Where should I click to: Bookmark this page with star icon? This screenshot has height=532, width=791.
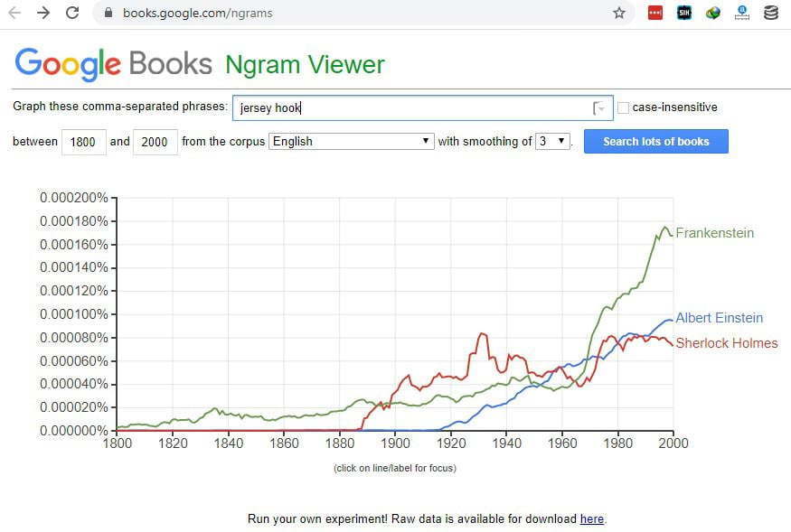click(x=619, y=14)
